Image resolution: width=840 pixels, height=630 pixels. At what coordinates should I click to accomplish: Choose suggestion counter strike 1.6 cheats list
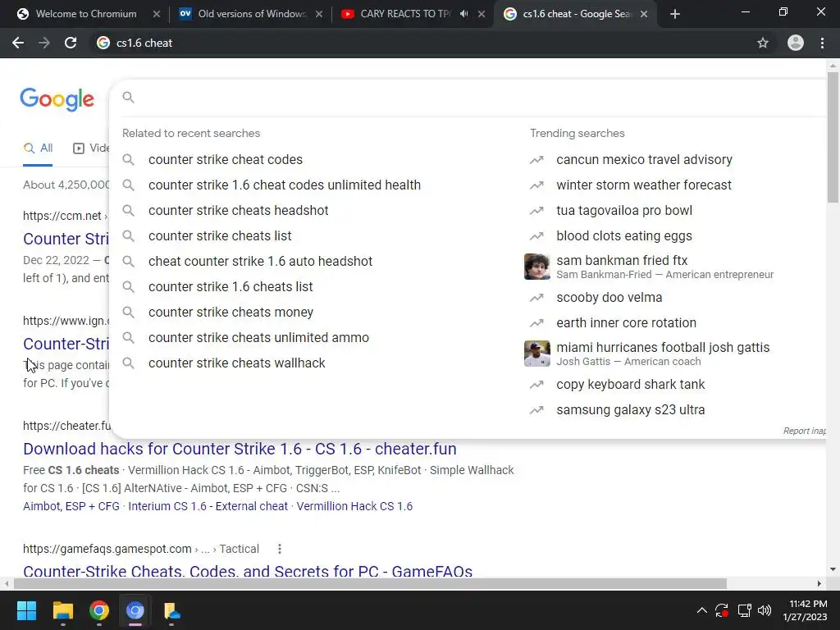click(231, 286)
